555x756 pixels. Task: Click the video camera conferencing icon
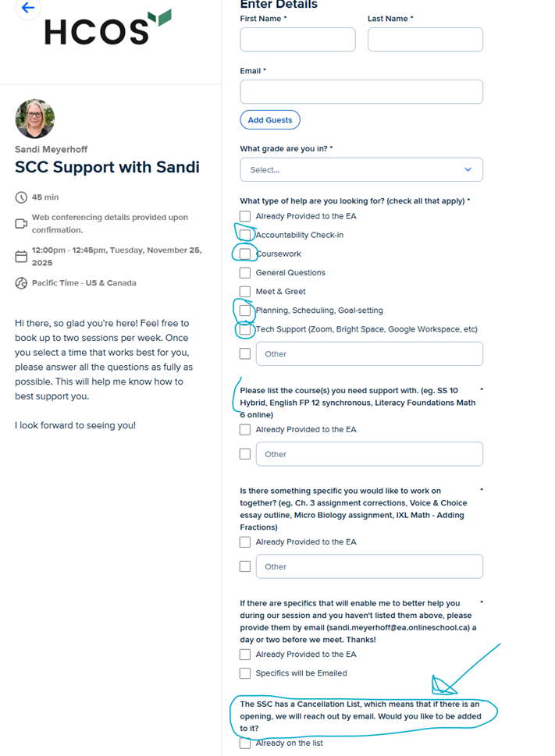click(x=21, y=224)
